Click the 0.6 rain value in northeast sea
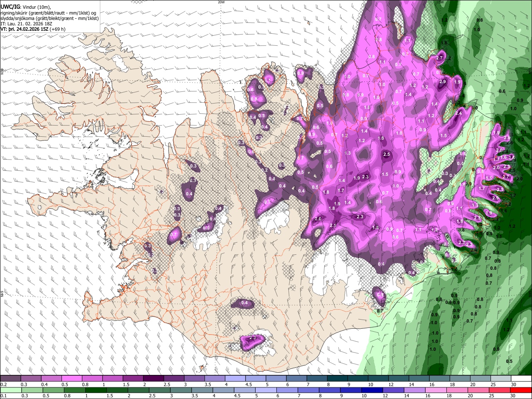The image size is (532, 399). [502, 91]
